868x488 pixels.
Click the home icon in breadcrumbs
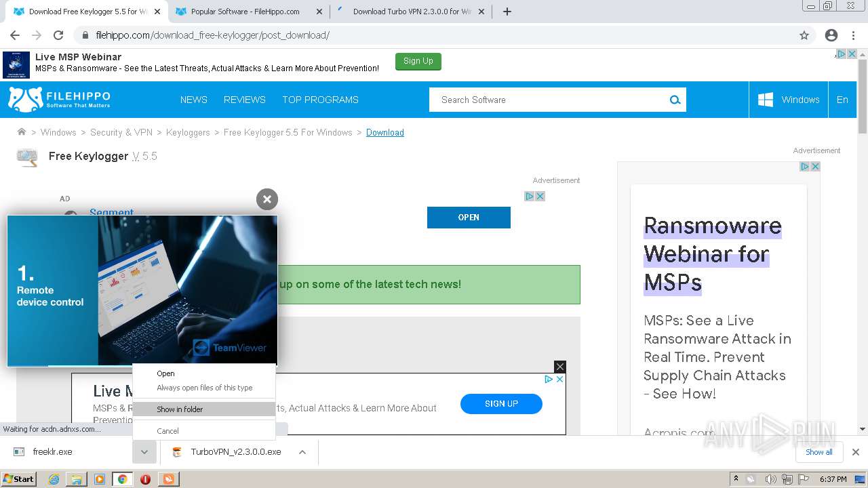22,132
